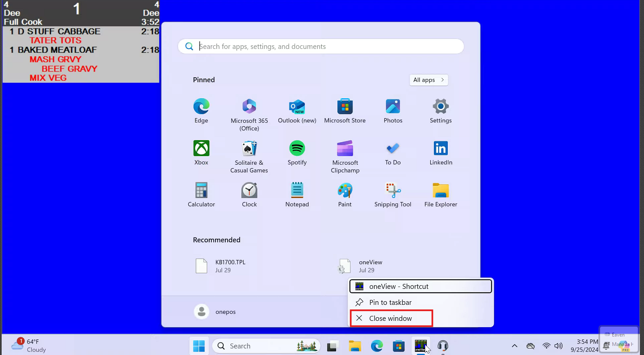Click the oneView taskbar icon
The height and width of the screenshot is (355, 644).
pos(421,346)
